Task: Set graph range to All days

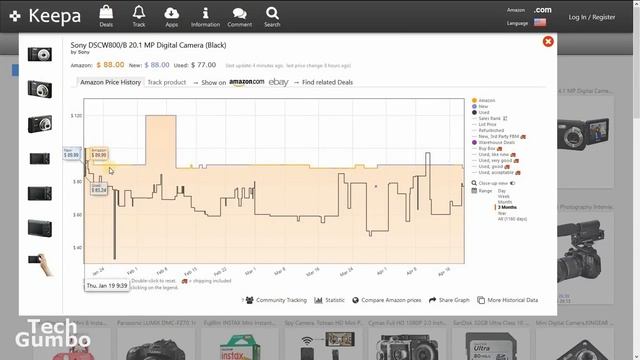Action: [512, 219]
